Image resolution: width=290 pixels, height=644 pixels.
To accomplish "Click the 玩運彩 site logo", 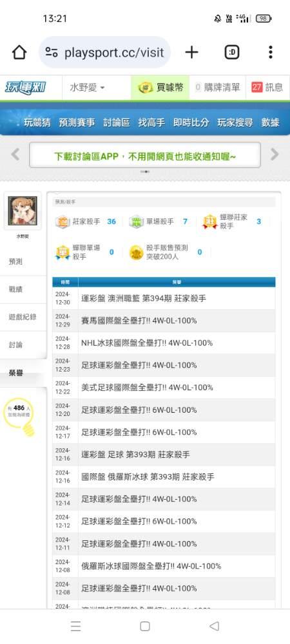I will pyautogui.click(x=26, y=88).
